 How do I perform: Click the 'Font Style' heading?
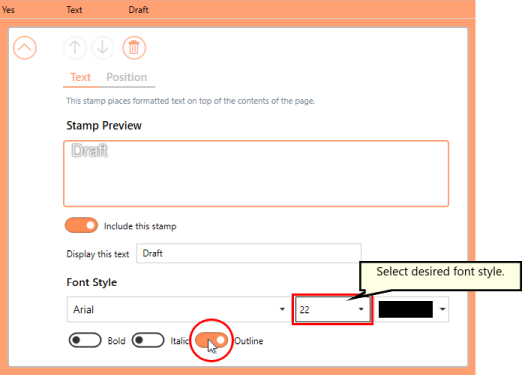tap(92, 282)
